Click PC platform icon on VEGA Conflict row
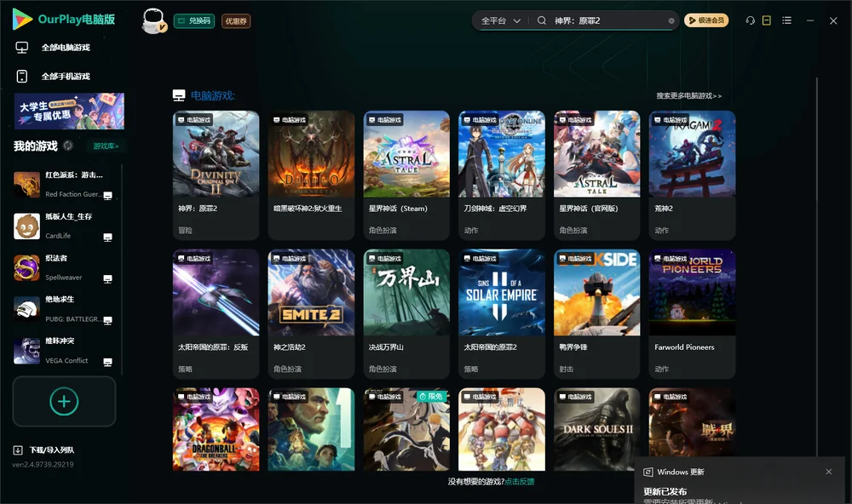Image resolution: width=852 pixels, height=504 pixels. (x=107, y=363)
